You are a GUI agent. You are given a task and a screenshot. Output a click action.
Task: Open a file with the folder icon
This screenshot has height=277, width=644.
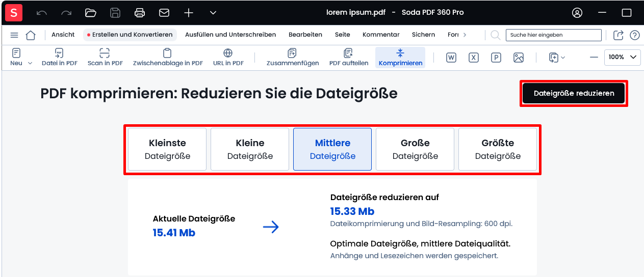(91, 13)
